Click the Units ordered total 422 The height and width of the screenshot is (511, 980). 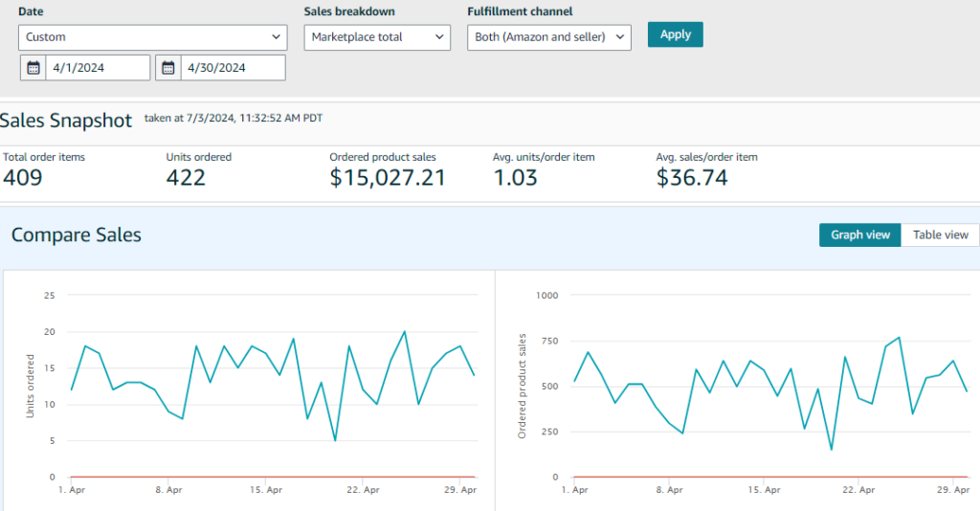coord(186,177)
